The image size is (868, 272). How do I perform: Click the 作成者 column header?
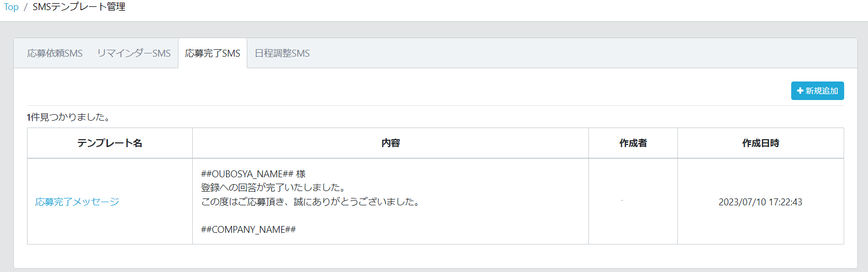click(x=633, y=143)
